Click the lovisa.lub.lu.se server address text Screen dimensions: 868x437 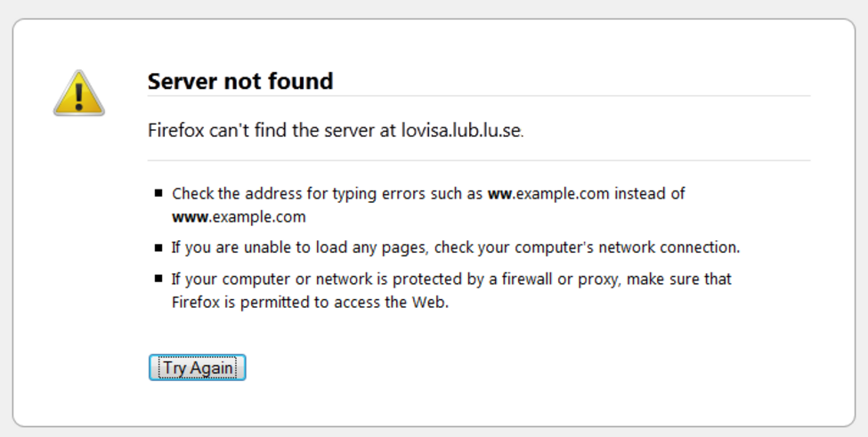tap(460, 130)
